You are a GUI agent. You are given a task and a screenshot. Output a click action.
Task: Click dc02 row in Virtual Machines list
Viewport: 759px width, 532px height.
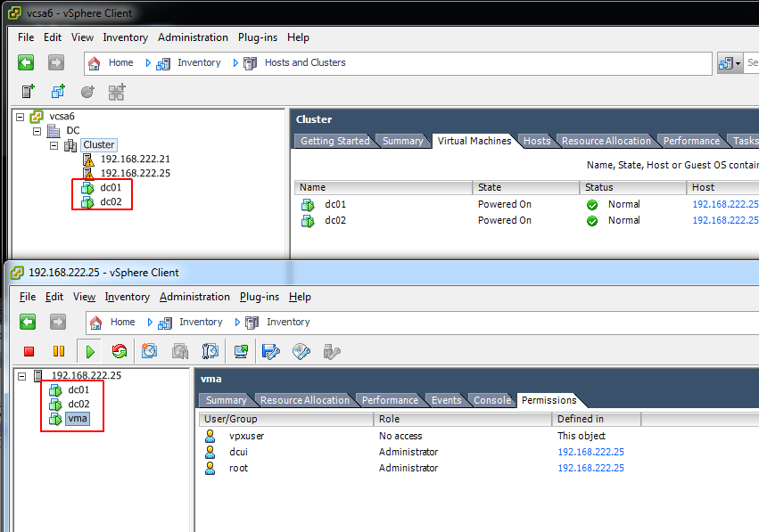[x=526, y=220]
